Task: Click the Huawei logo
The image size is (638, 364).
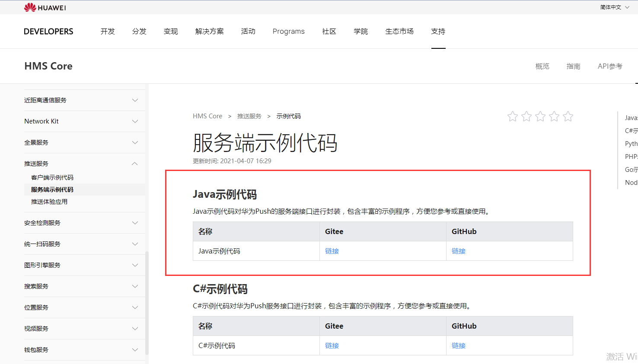Action: [x=45, y=7]
